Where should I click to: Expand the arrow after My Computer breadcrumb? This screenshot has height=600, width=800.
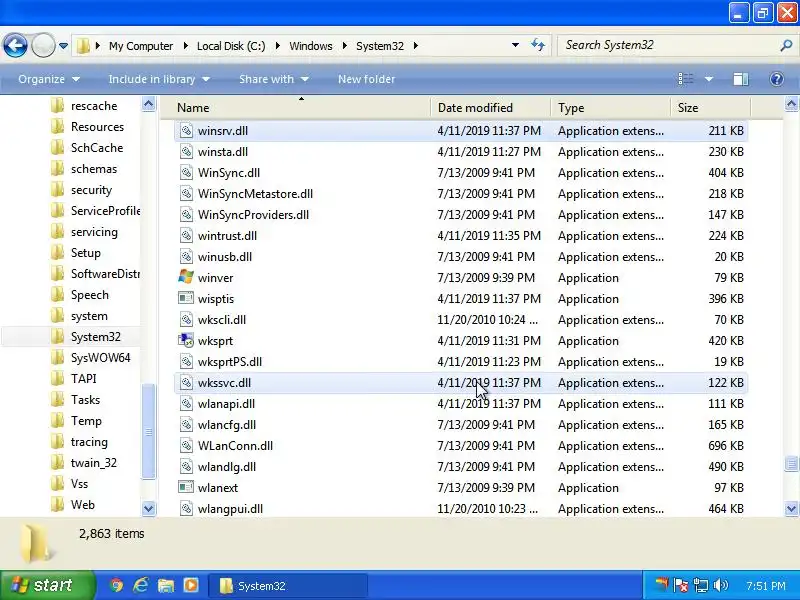click(185, 46)
